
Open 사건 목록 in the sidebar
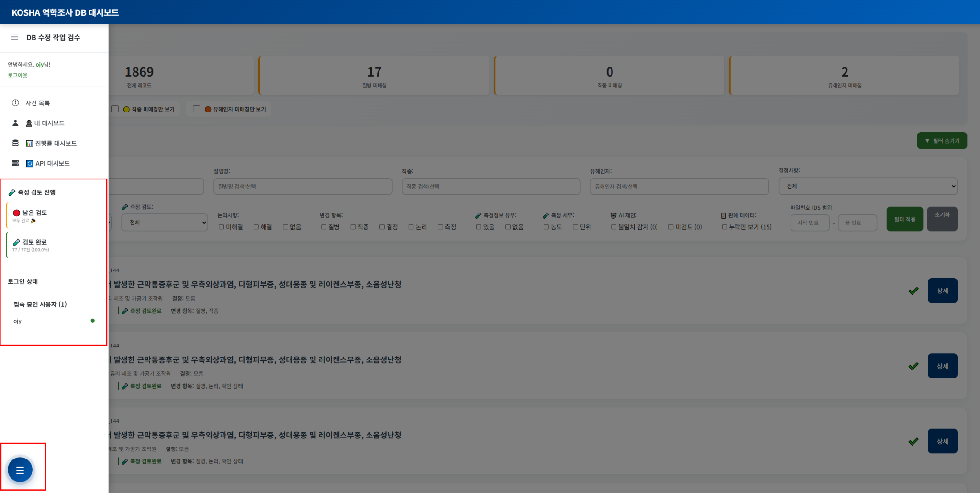(x=38, y=103)
